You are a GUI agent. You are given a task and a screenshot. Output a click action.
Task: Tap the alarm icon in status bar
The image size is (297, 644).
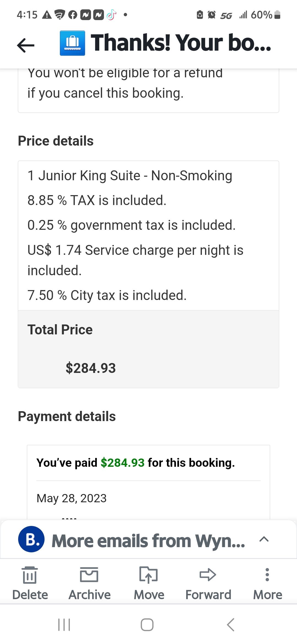pos(211,15)
